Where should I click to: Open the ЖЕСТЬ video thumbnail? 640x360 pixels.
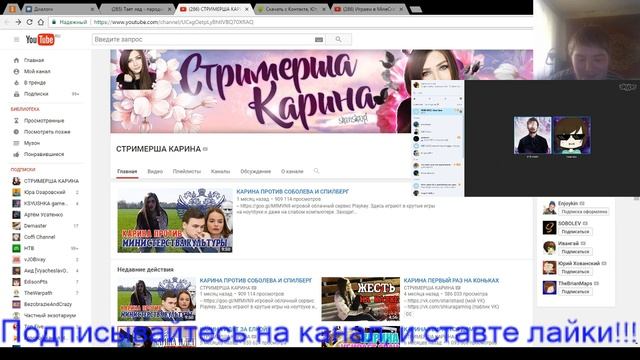click(360, 299)
